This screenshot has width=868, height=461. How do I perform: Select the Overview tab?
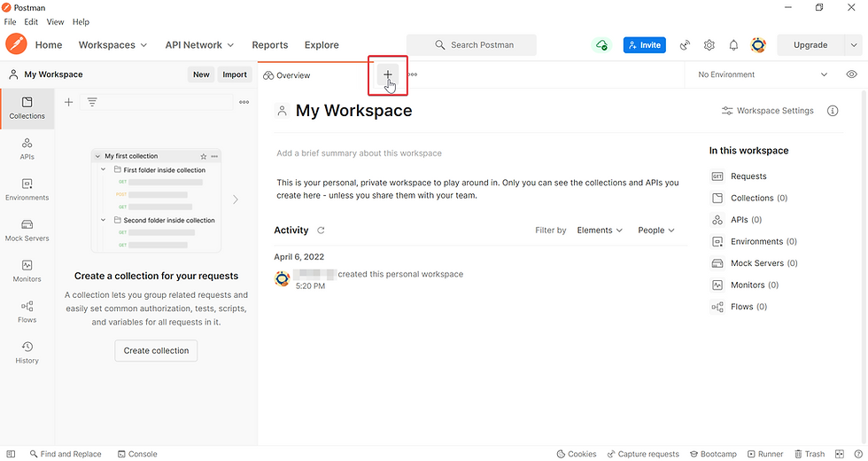[x=287, y=75]
